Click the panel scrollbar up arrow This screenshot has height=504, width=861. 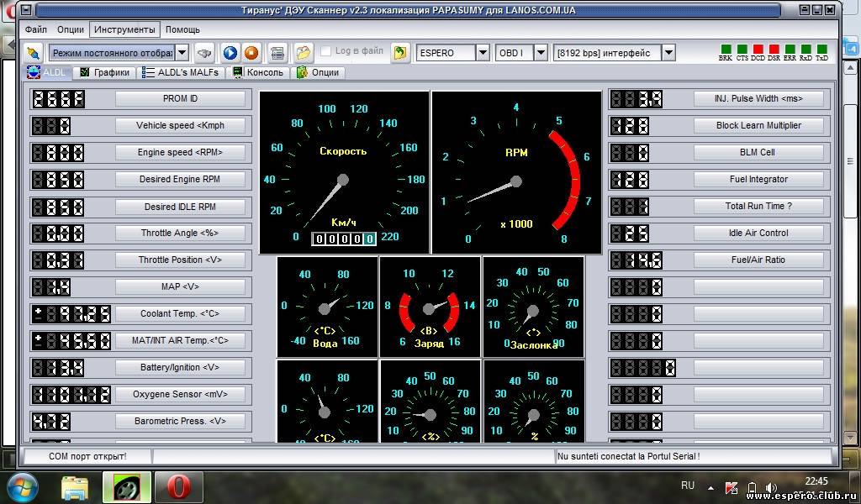[849, 68]
